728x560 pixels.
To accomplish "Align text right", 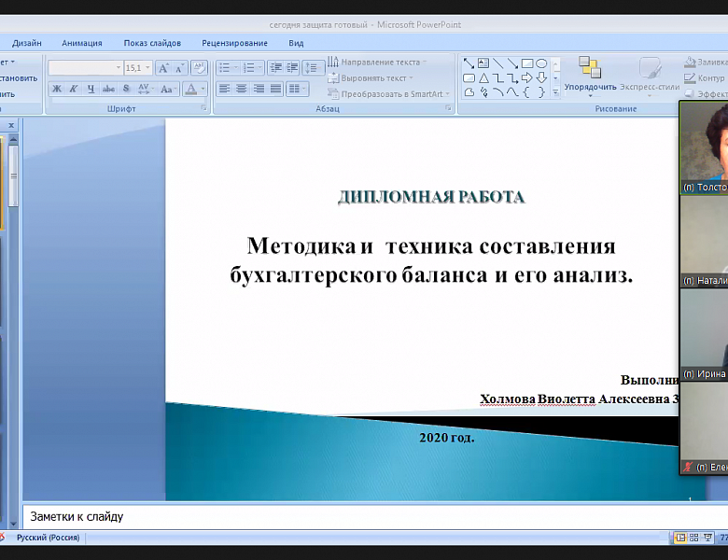I will click(x=259, y=89).
